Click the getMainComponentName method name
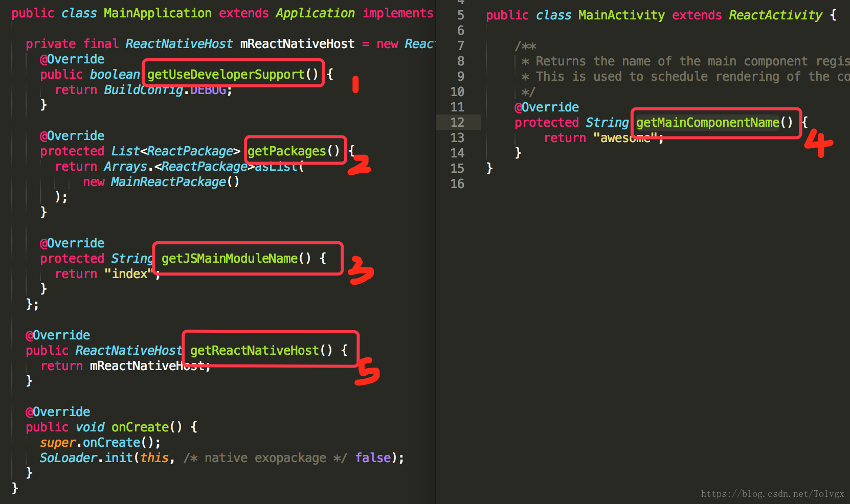 [x=708, y=123]
